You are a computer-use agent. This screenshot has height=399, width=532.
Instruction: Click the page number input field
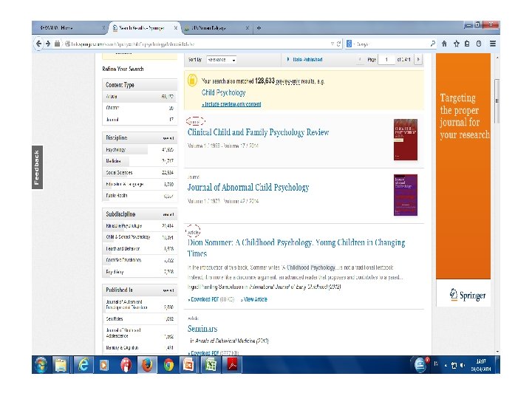point(386,60)
